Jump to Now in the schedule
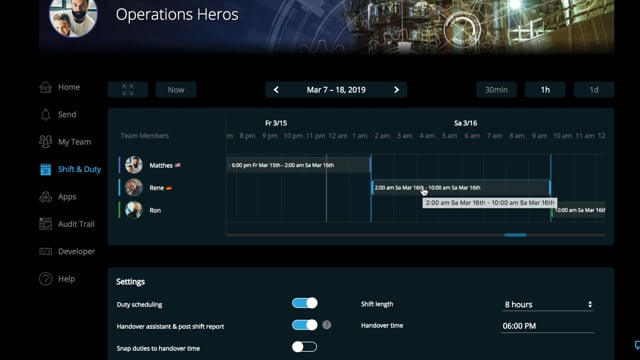 [x=176, y=90]
